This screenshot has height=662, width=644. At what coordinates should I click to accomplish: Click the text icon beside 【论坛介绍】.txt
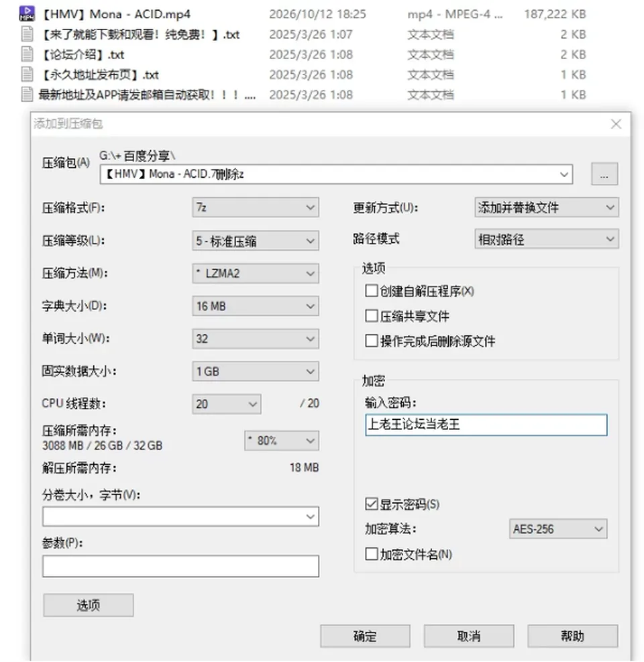27,54
